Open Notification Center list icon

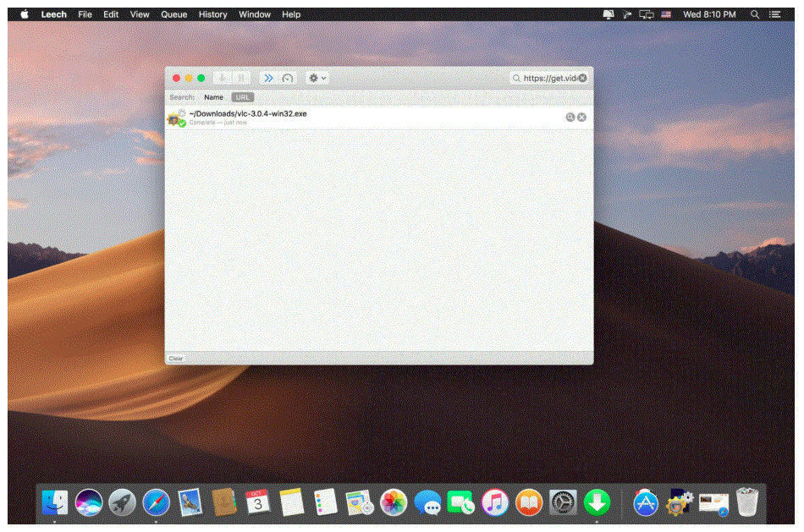[774, 14]
